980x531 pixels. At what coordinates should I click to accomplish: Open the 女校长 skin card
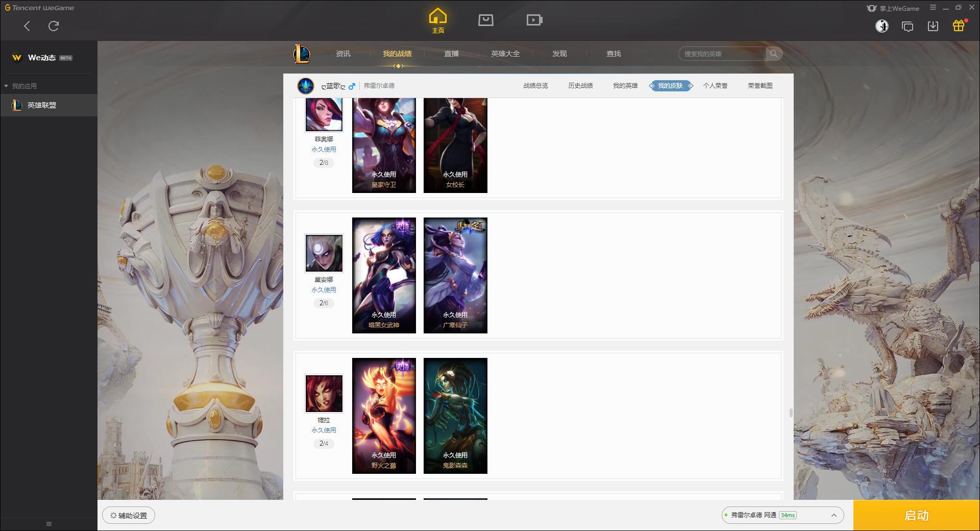point(455,146)
